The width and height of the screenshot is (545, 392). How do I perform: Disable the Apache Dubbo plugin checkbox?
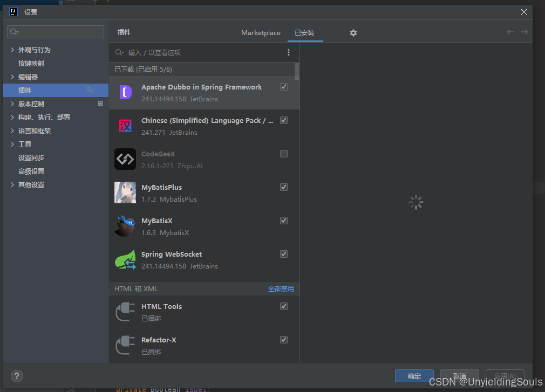[284, 87]
